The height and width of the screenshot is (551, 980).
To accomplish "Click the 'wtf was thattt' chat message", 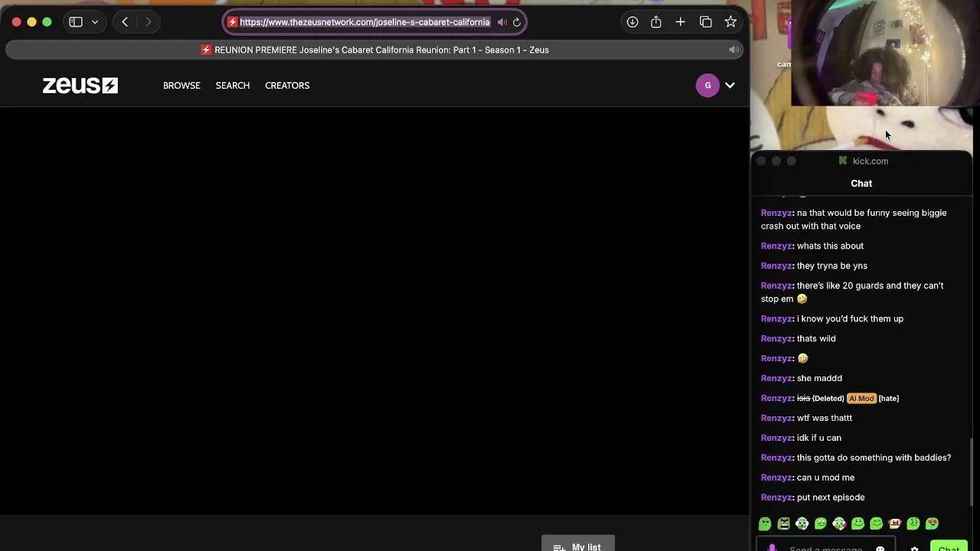I will pos(825,418).
